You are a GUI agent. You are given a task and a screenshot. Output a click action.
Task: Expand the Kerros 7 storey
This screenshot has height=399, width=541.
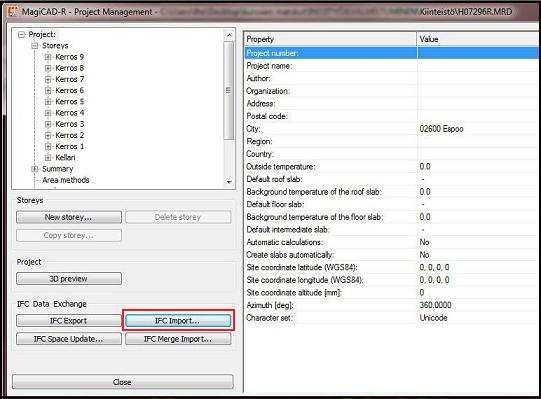(48, 79)
